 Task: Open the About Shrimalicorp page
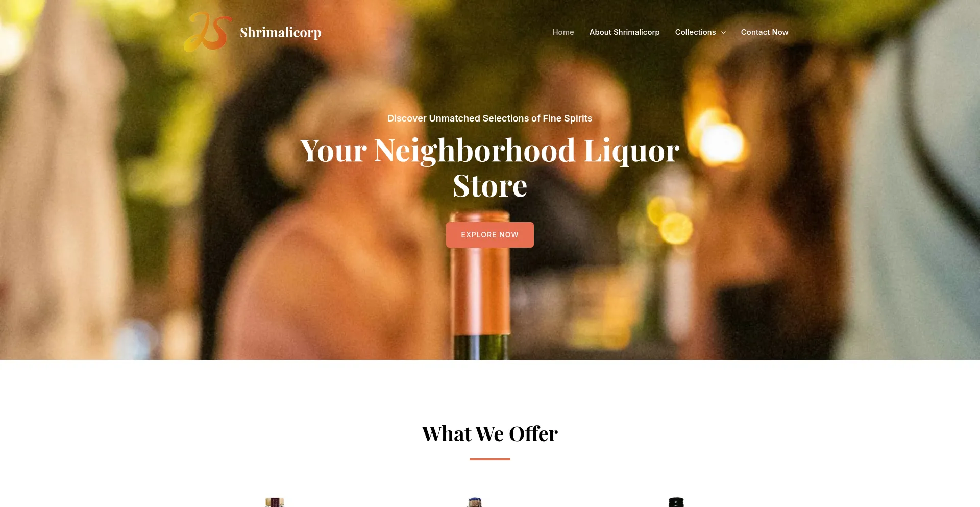(624, 32)
